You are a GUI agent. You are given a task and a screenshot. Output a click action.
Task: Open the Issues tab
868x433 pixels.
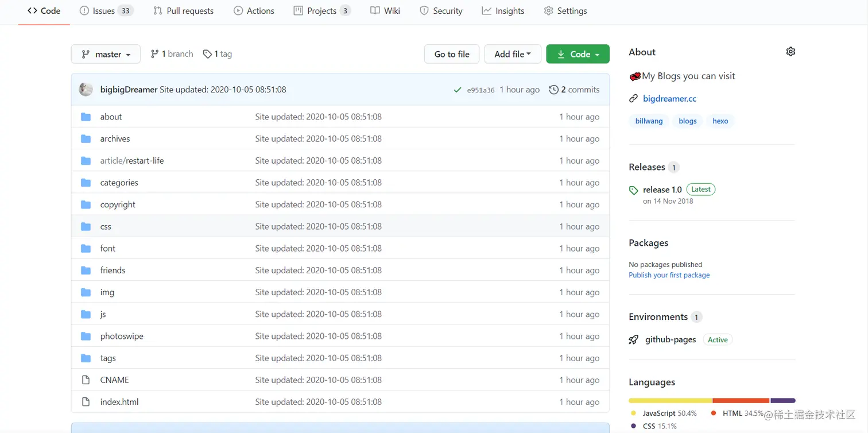pos(106,11)
